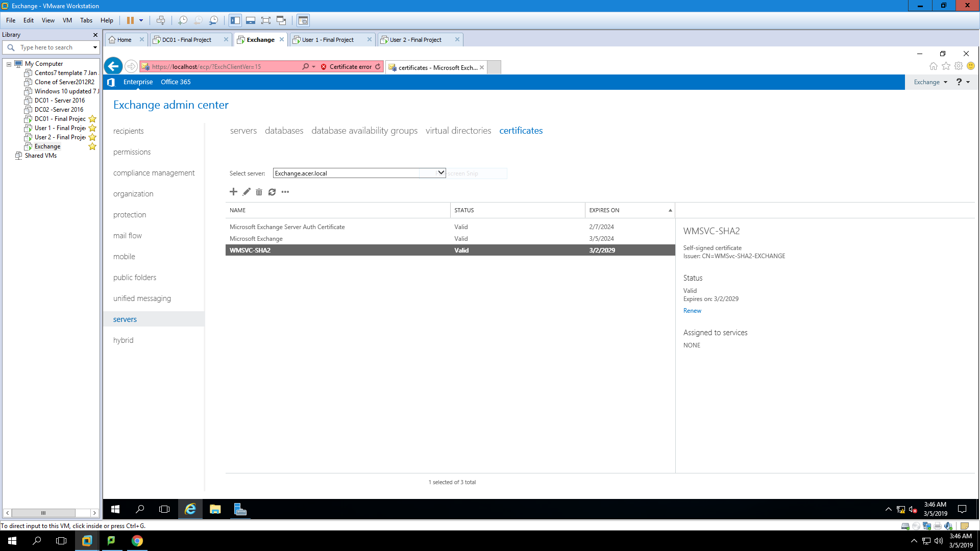Click the NAME column header
Screen dimensions: 980x551
coord(338,210)
